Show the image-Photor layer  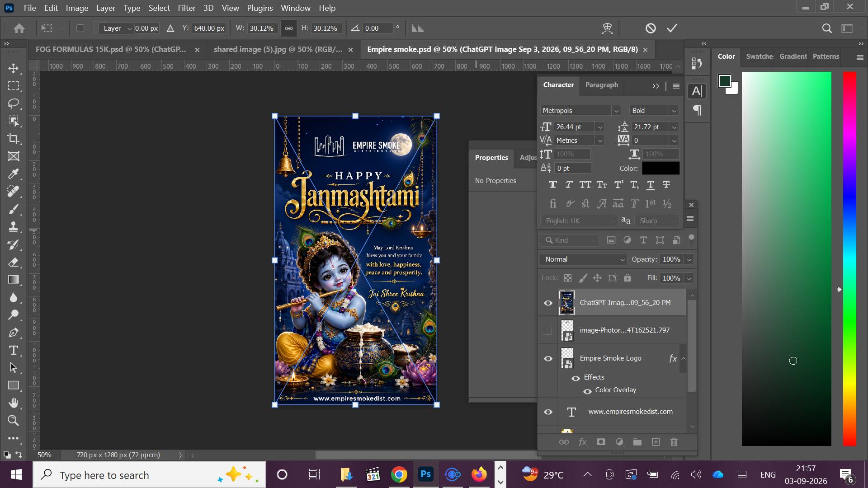(548, 331)
